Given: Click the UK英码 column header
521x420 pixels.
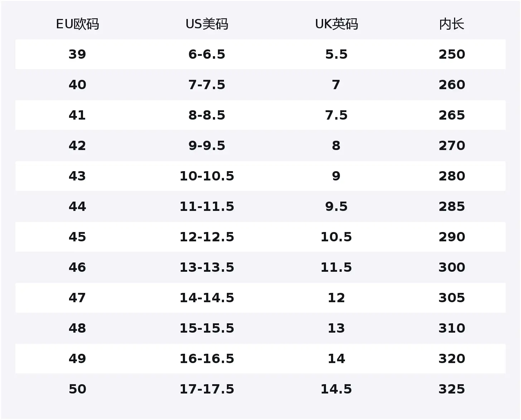Looking at the screenshot, I should coord(336,24).
